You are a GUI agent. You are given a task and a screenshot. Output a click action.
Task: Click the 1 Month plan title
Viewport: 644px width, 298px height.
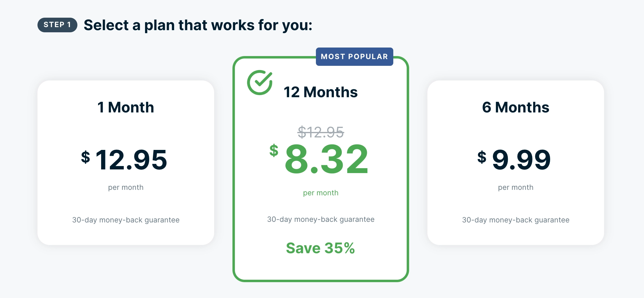point(125,107)
